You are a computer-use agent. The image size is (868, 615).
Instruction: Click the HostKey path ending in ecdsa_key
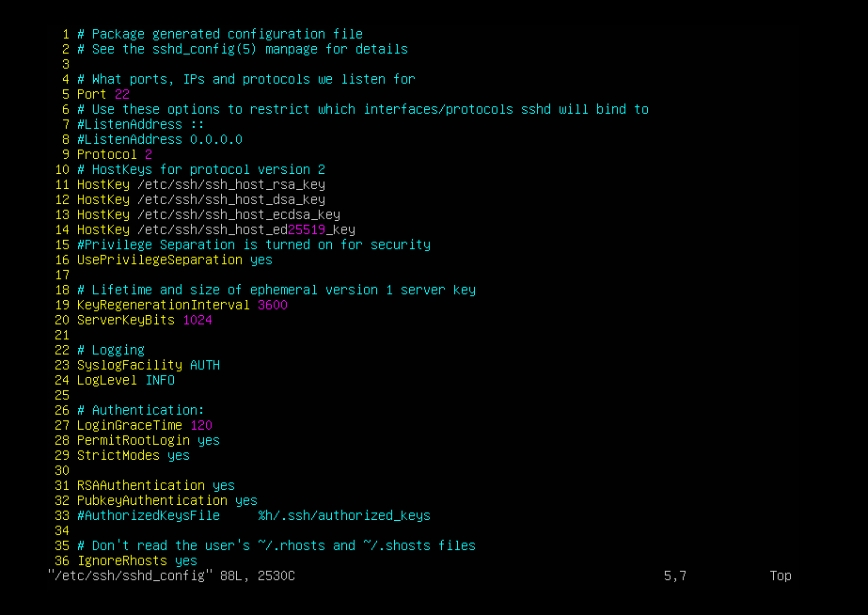[x=239, y=214]
